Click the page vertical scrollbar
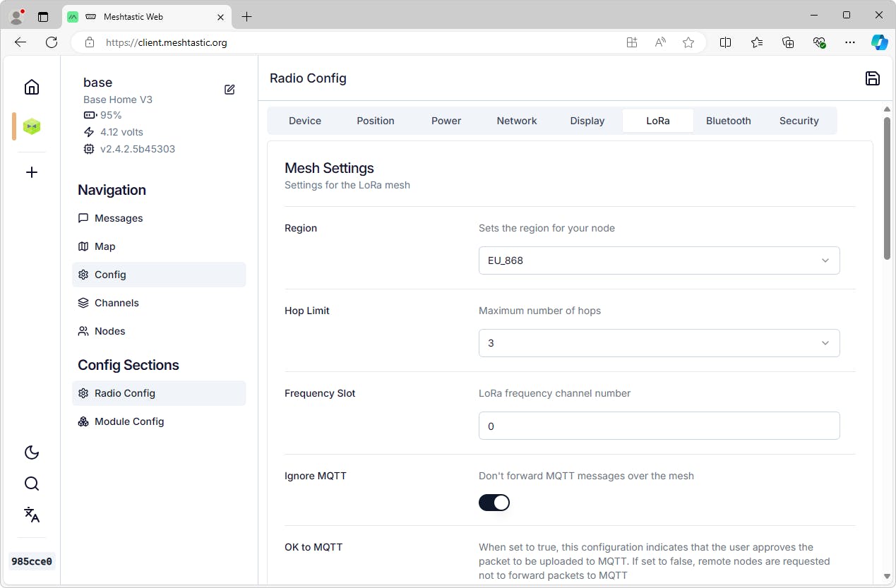 [x=887, y=189]
